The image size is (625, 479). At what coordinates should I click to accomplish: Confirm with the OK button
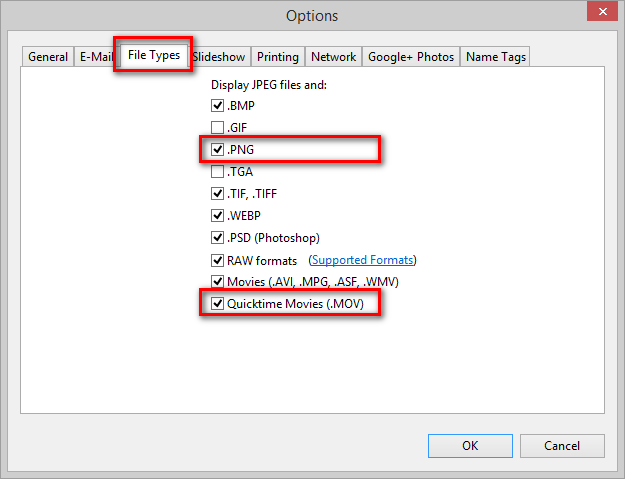[470, 446]
